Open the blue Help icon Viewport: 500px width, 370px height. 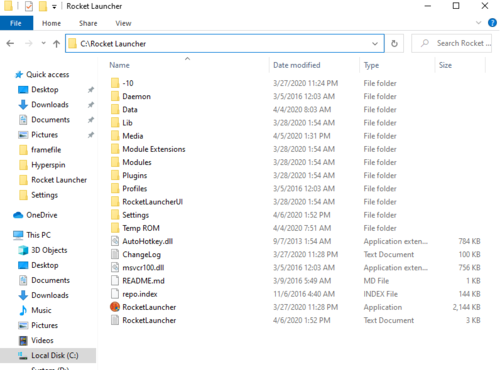click(x=492, y=23)
